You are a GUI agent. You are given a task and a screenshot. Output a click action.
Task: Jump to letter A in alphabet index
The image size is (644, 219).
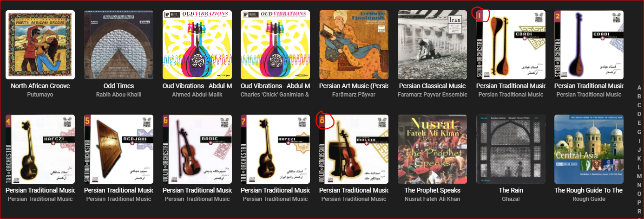(639, 88)
